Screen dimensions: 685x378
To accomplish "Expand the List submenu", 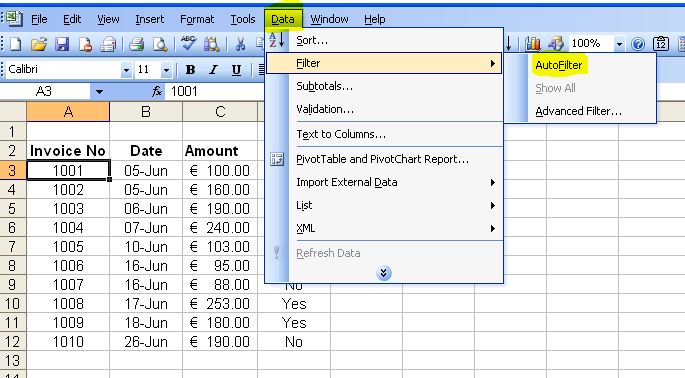I will coord(384,205).
